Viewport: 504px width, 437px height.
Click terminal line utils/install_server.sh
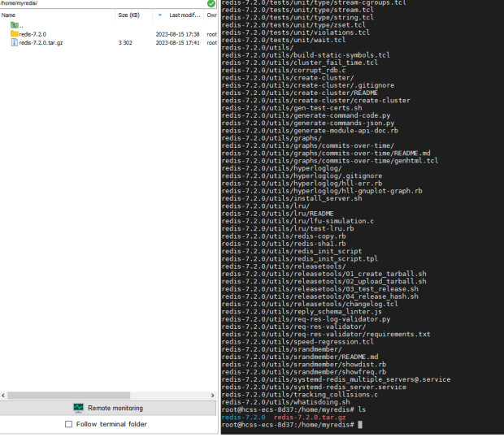click(292, 198)
